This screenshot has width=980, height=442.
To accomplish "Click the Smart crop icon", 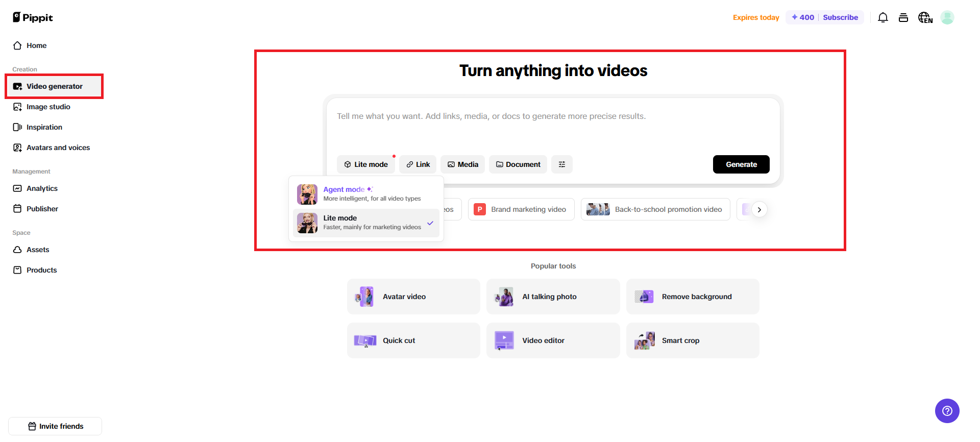I will pos(644,340).
